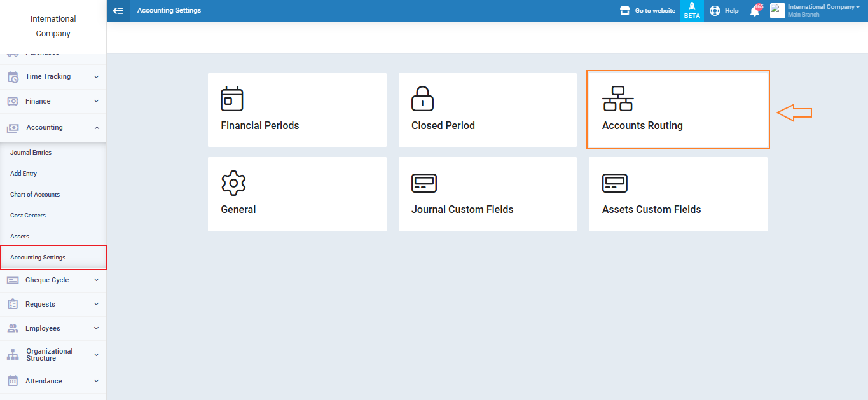Click the Closed Period padlock icon
This screenshot has height=400, width=868.
422,99
